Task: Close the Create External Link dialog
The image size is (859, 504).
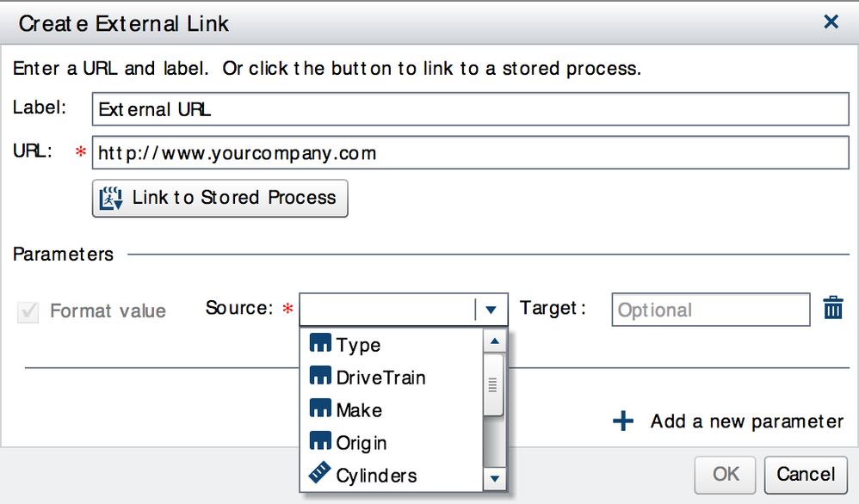Action: click(831, 22)
